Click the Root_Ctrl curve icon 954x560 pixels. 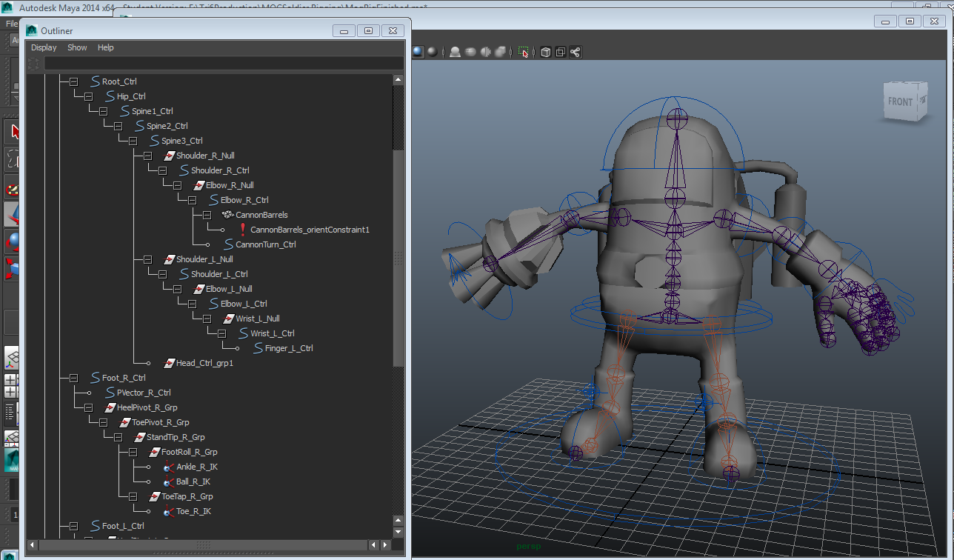pyautogui.click(x=95, y=81)
